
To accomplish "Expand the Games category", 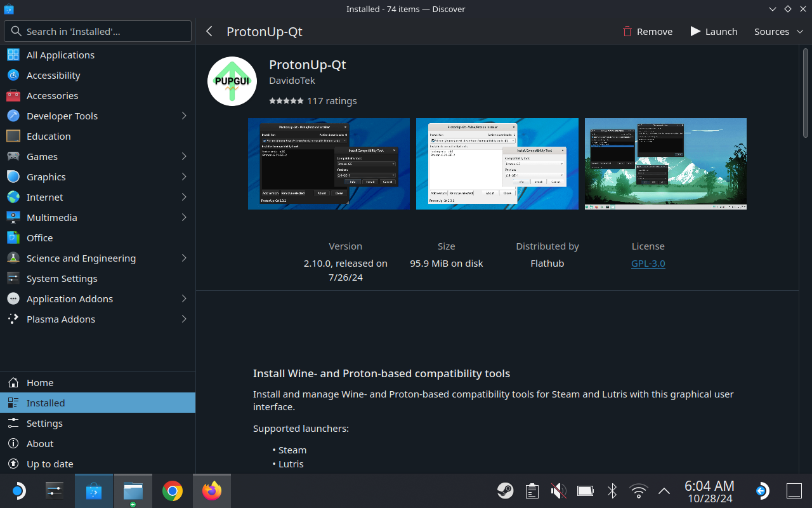I will tap(184, 156).
